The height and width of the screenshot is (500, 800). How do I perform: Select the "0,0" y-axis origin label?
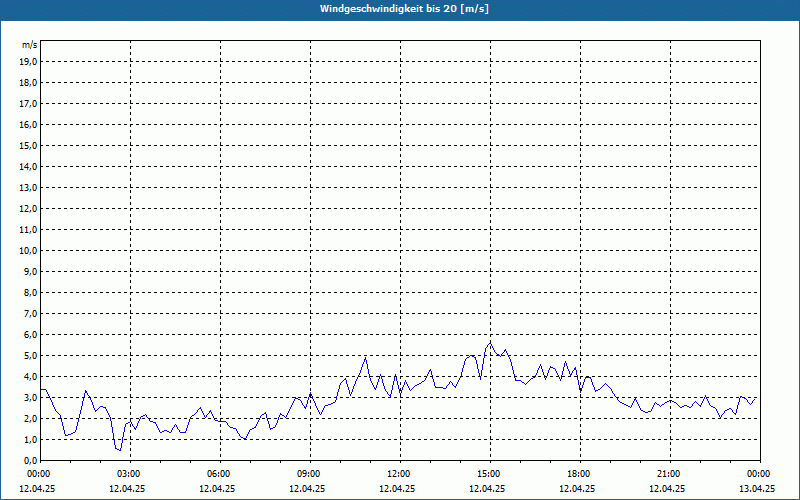(31, 461)
